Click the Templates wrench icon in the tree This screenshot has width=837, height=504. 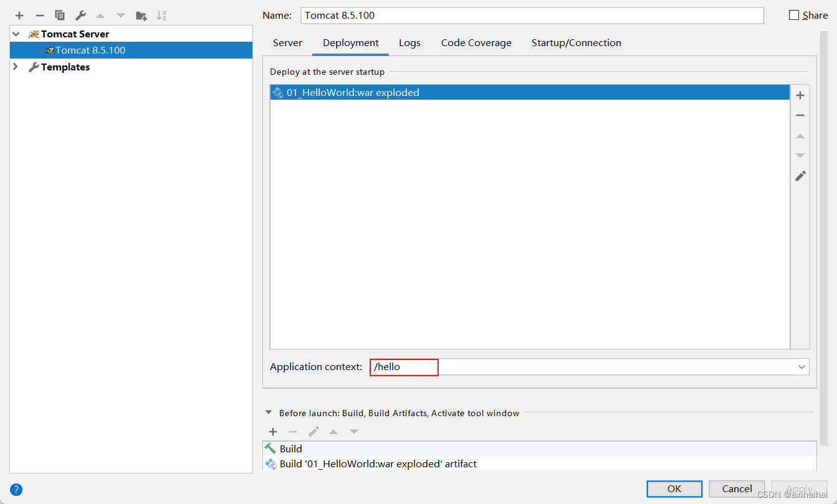pyautogui.click(x=34, y=67)
